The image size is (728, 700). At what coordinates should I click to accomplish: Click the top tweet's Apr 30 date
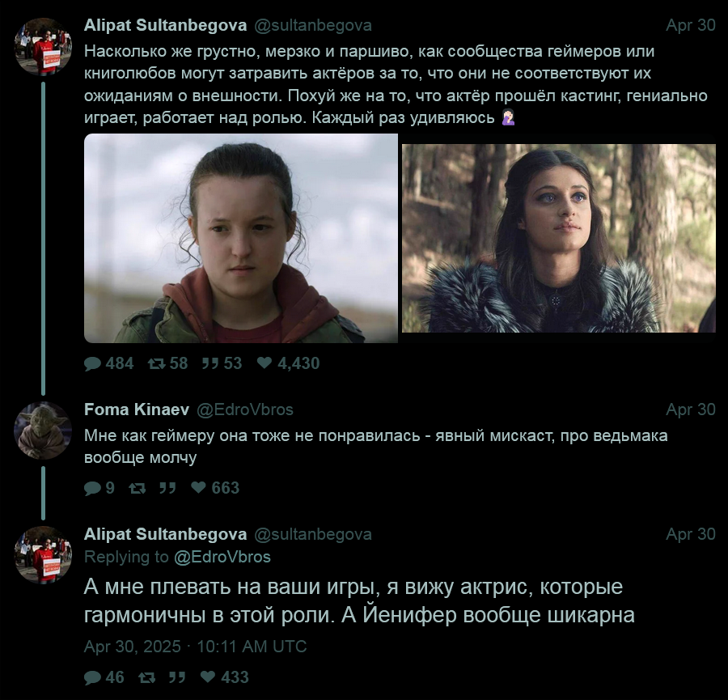tap(691, 25)
